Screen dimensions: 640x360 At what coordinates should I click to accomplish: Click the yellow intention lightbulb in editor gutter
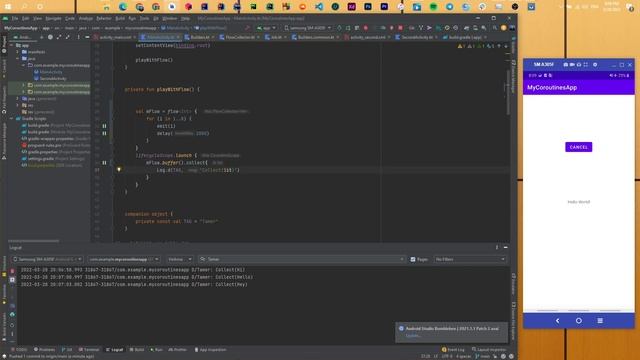119,169
